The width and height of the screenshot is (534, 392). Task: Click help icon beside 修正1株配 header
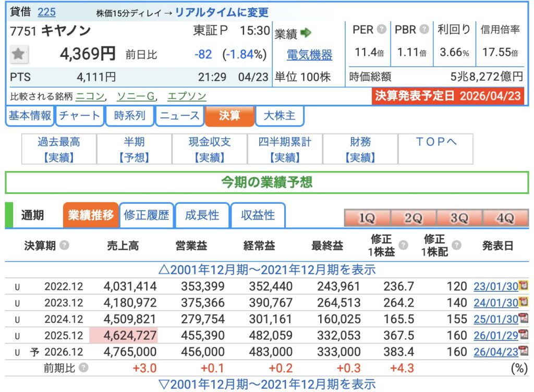point(456,245)
